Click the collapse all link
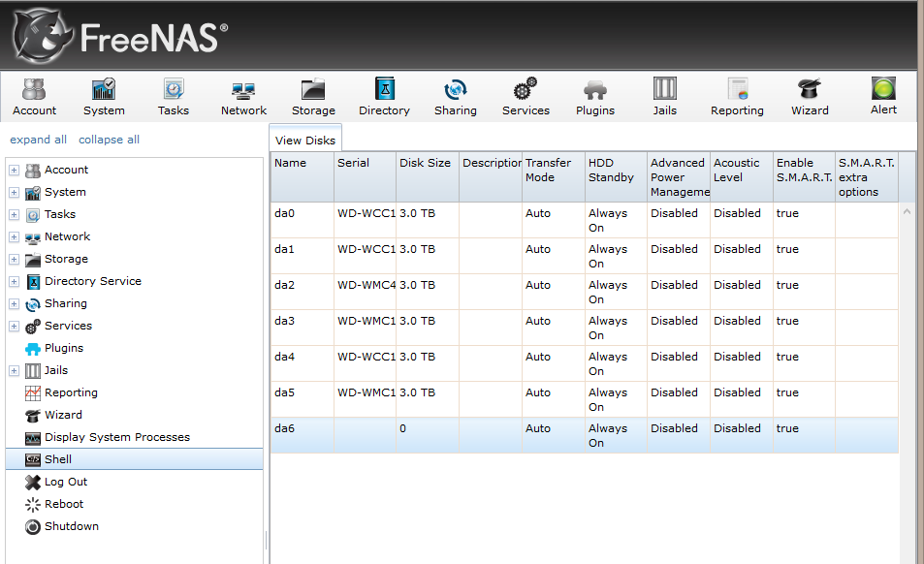The height and width of the screenshot is (564, 924). (109, 140)
